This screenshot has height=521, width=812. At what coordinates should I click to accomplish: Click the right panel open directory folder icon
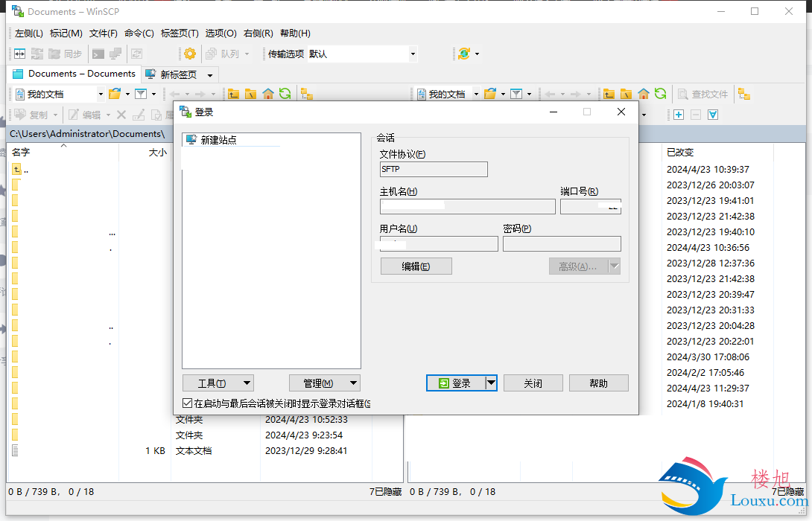(490, 95)
